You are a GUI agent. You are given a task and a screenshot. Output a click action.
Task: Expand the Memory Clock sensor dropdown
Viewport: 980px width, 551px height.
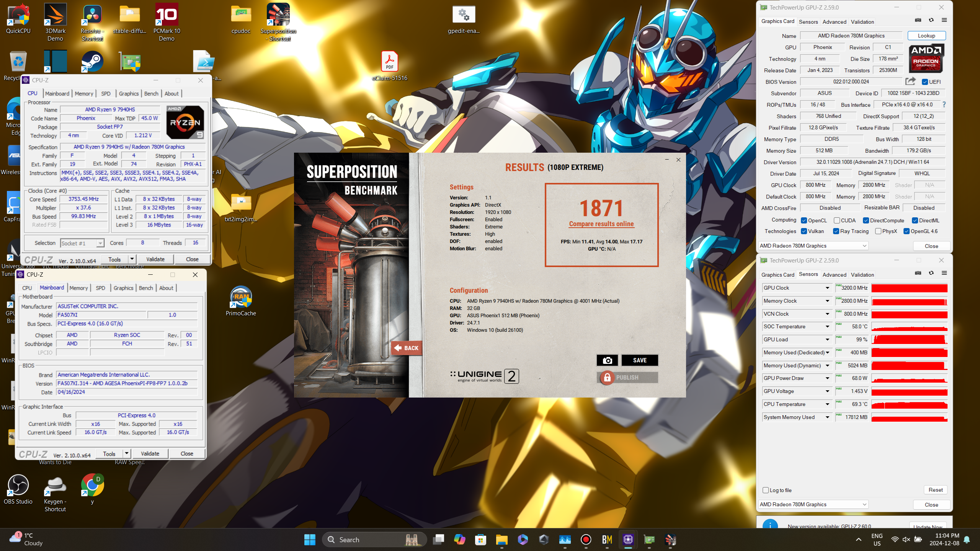[827, 301]
